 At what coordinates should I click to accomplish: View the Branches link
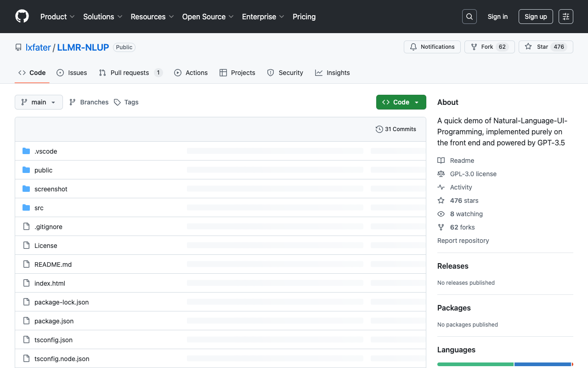point(89,102)
